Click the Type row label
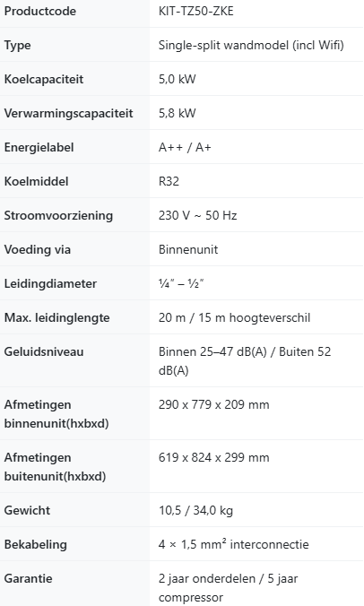Viewport: 364px width, 606px height. pyautogui.click(x=17, y=45)
